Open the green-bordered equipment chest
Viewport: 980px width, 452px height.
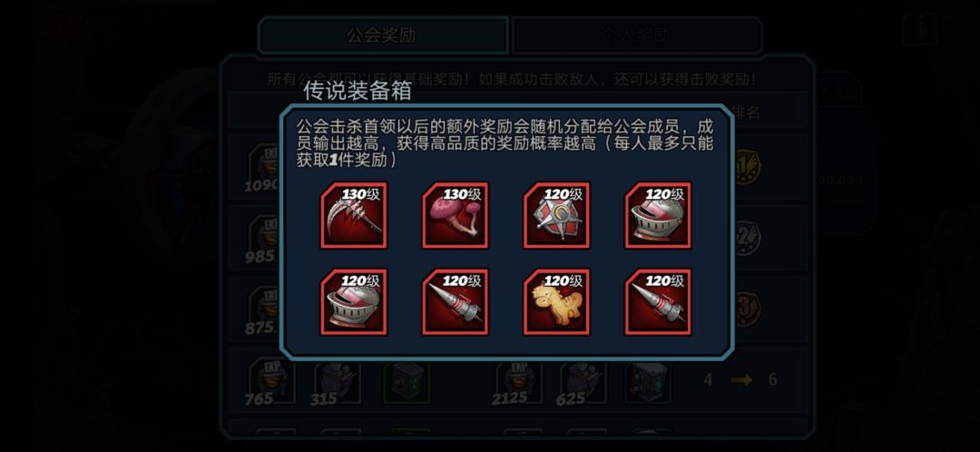pyautogui.click(x=407, y=380)
